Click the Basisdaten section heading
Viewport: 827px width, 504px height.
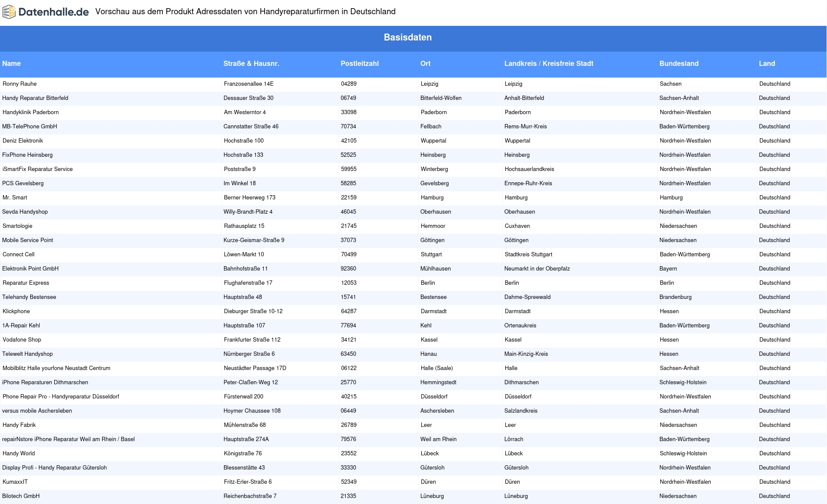coord(408,37)
